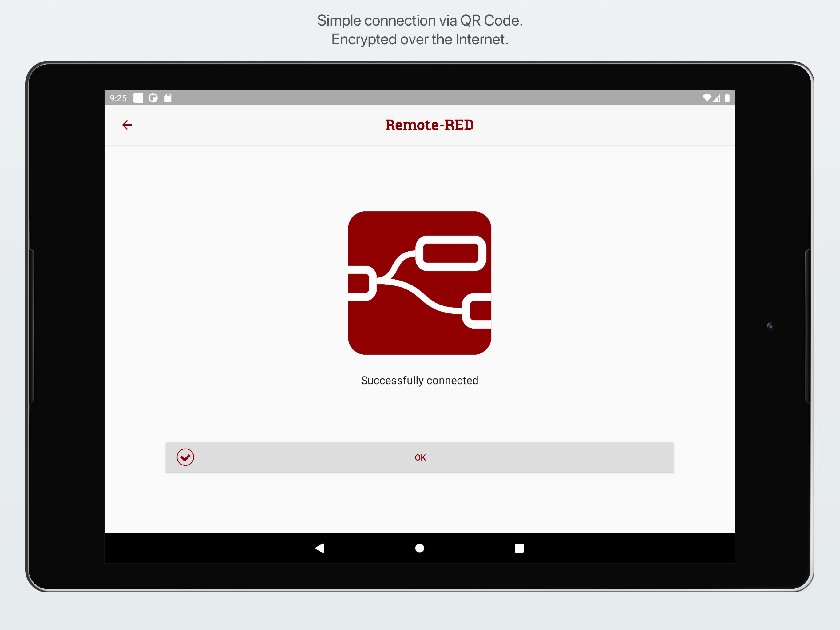
Task: Tap the 'Encrypted over the Internet.' caption
Action: (420, 39)
